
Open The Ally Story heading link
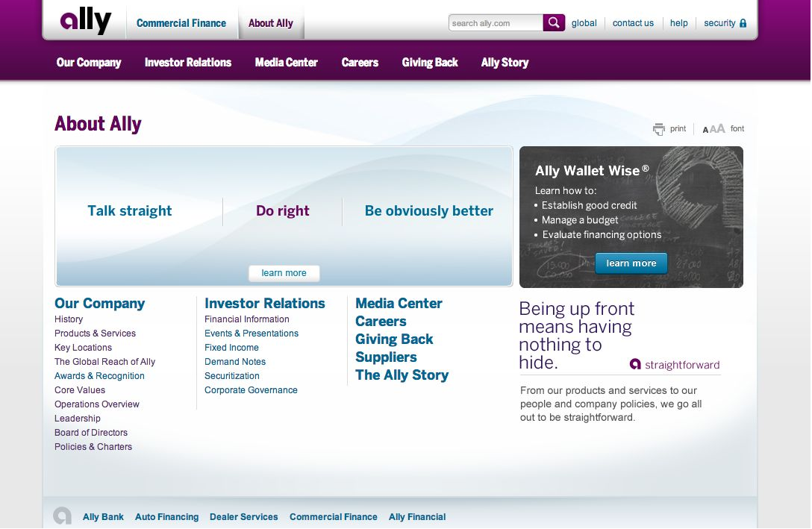tap(402, 375)
